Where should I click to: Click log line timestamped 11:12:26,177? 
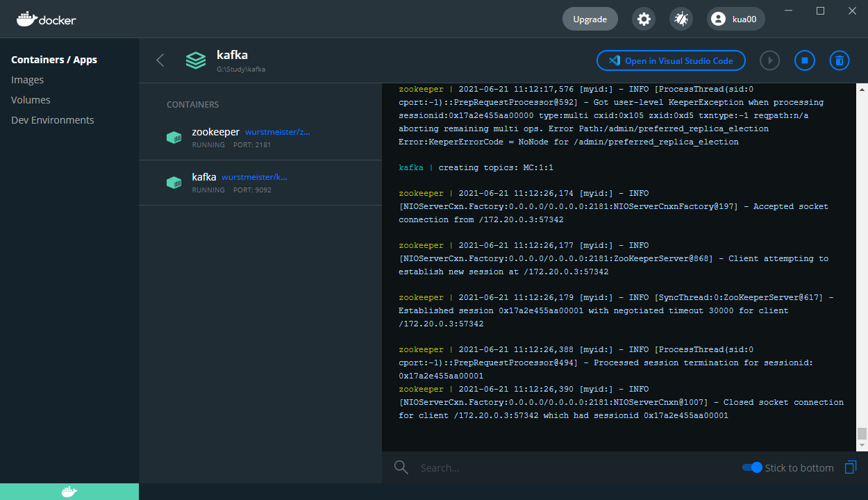pyautogui.click(x=614, y=258)
